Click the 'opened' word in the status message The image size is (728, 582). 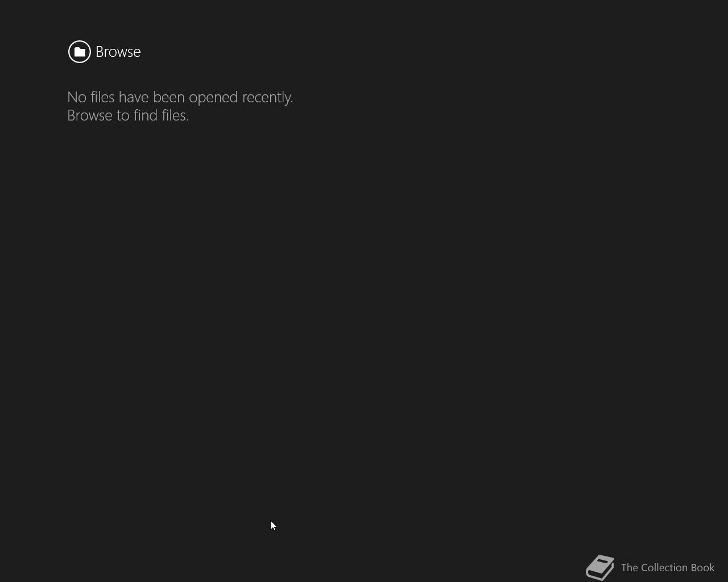click(213, 98)
